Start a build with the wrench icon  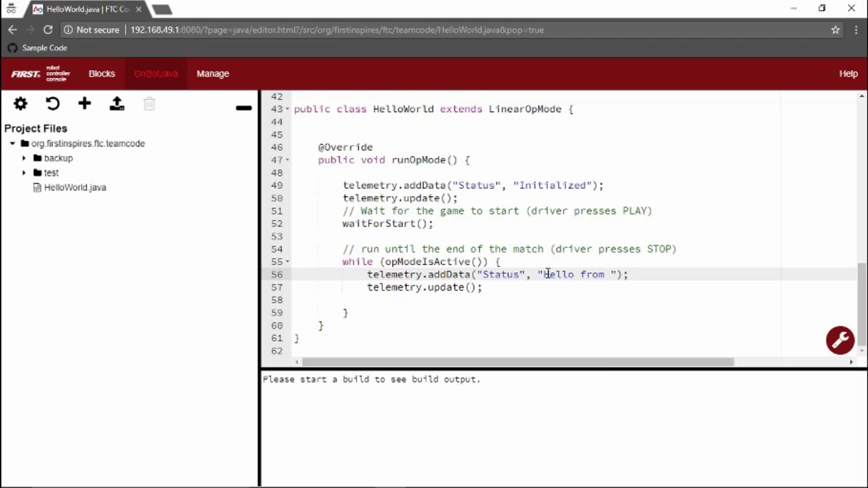tap(840, 340)
